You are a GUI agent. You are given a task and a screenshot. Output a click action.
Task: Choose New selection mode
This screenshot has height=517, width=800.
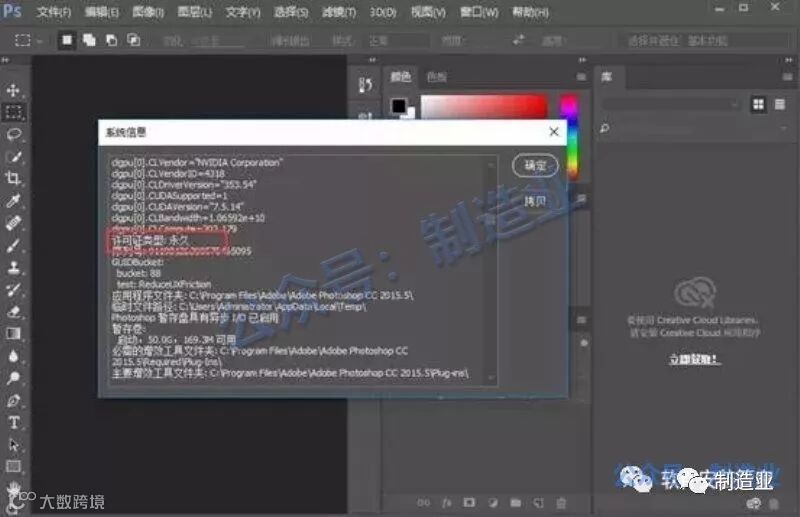click(67, 40)
